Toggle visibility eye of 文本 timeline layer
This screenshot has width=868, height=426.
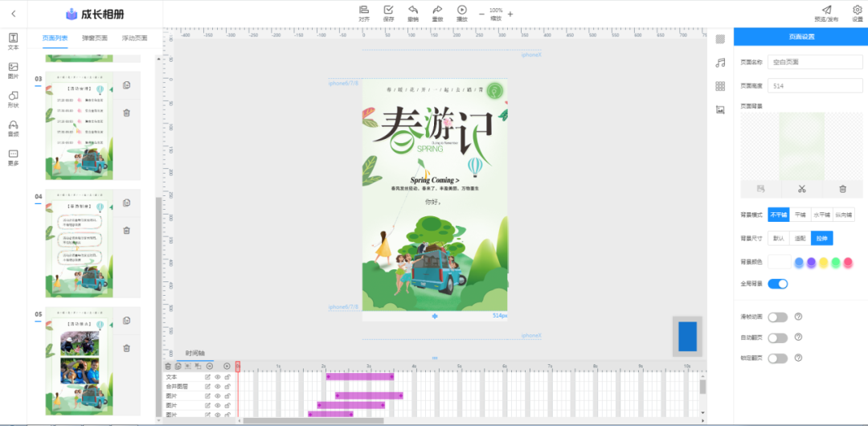pyautogui.click(x=217, y=377)
